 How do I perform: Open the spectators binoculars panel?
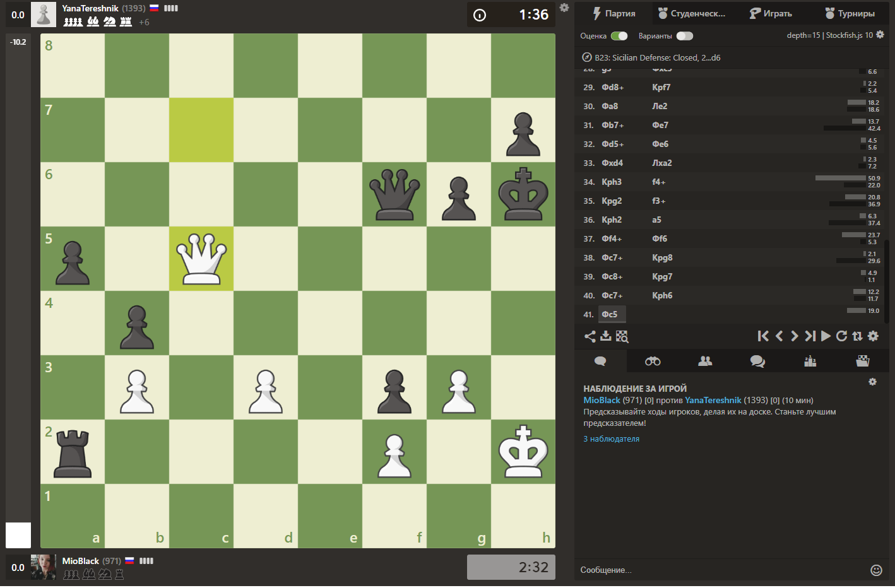pos(652,361)
